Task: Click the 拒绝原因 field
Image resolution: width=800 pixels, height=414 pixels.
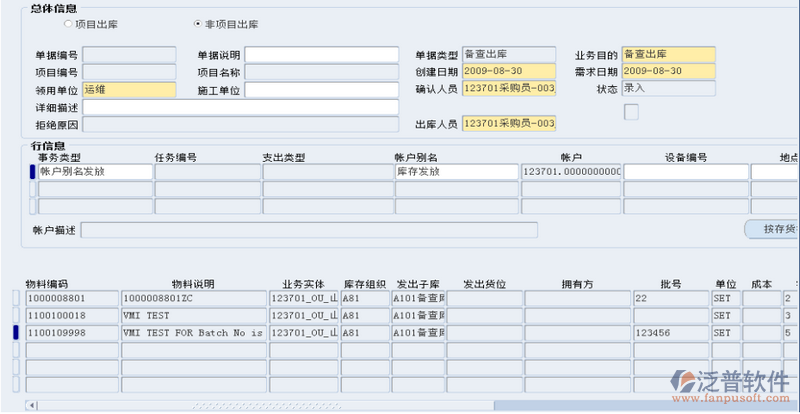Action: (240, 124)
